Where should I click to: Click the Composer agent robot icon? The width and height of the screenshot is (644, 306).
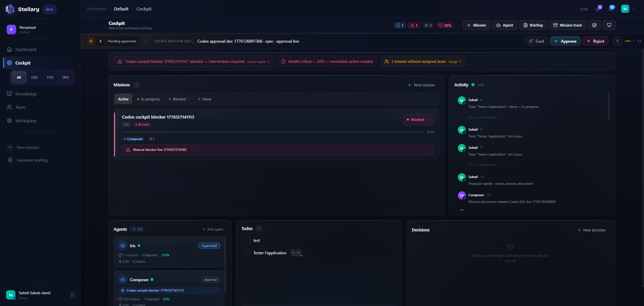123,280
